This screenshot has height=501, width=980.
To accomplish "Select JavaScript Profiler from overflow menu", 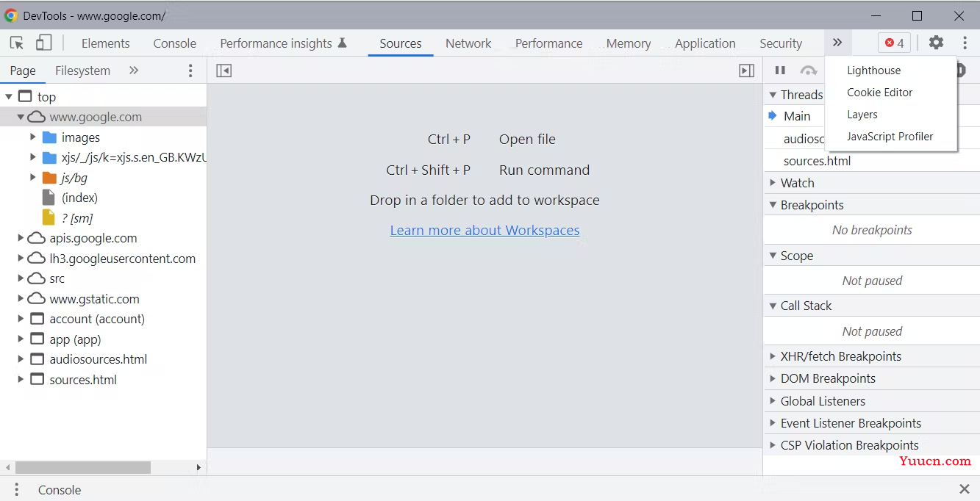I will (x=891, y=137).
